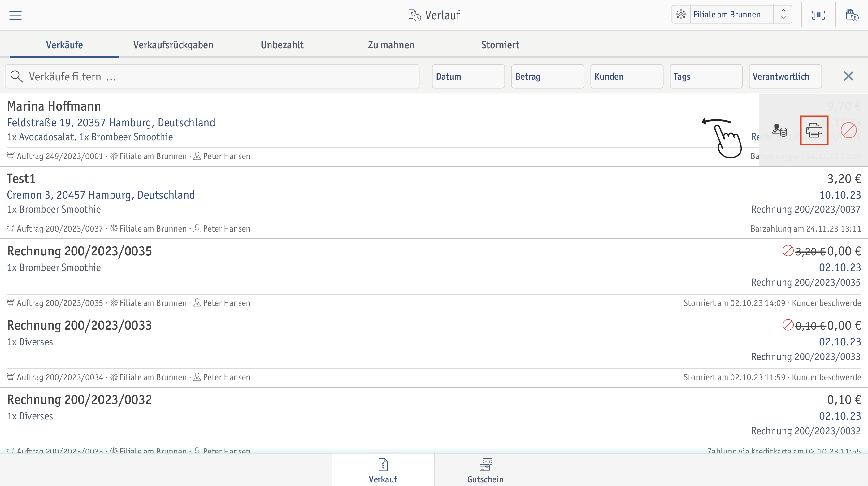The height and width of the screenshot is (486, 868).
Task: Open the Datum filter
Action: (x=468, y=76)
